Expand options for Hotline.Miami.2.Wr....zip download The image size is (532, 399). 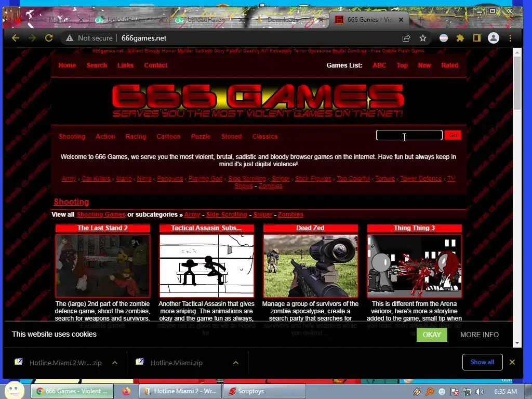[x=115, y=363]
